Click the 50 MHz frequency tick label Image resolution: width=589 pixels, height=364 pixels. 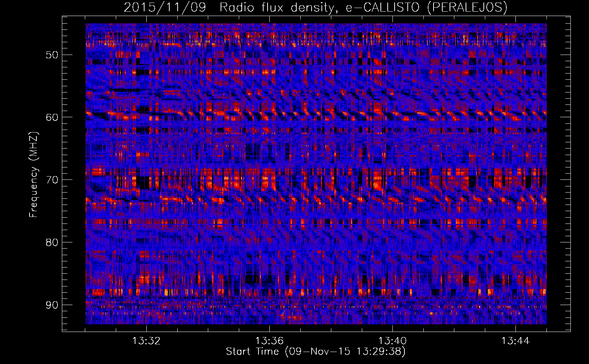pyautogui.click(x=52, y=55)
